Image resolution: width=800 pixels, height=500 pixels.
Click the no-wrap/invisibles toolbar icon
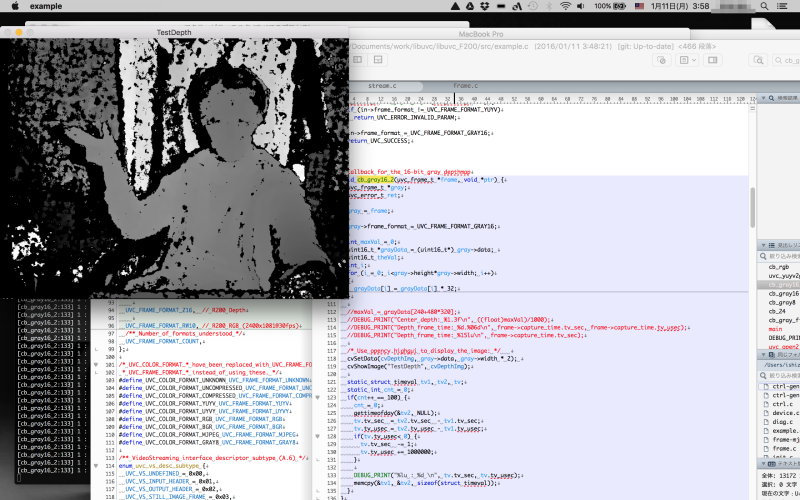(661, 60)
